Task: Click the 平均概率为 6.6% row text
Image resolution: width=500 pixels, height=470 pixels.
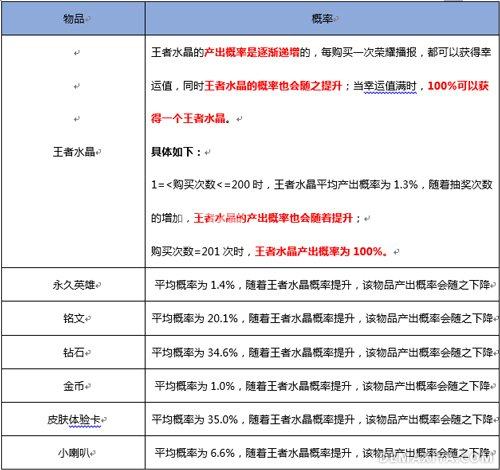Action: coord(322,453)
